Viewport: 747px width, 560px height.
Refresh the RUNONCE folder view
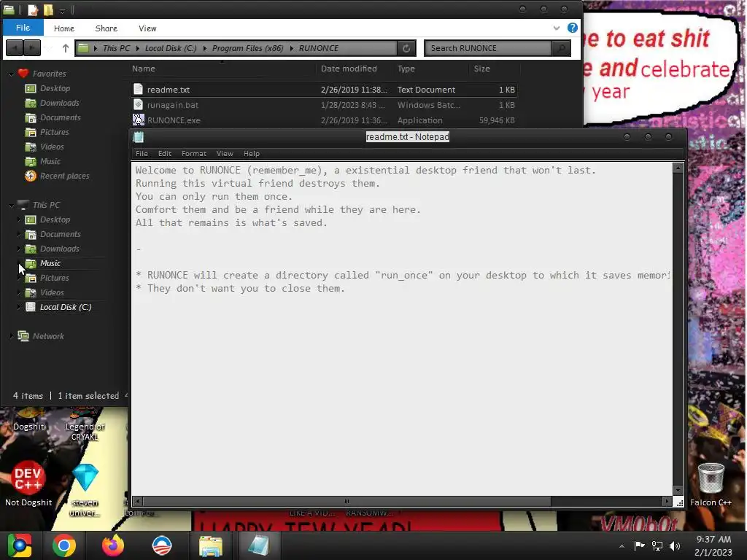406,48
